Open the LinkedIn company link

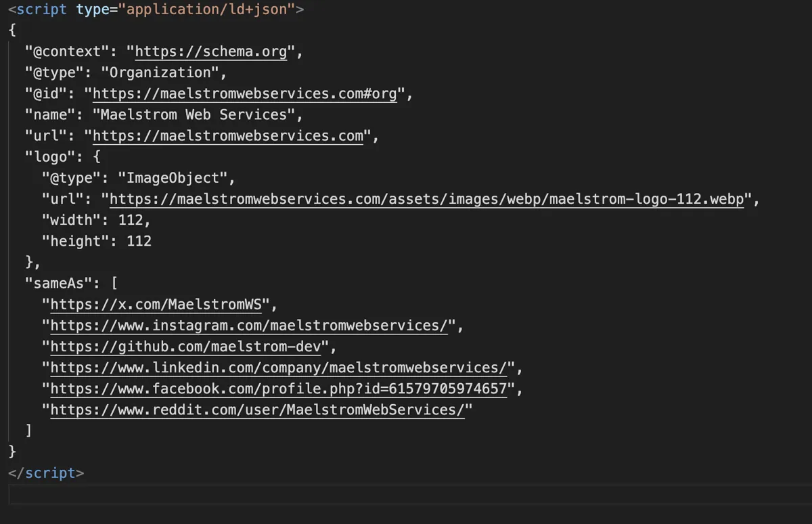tap(279, 368)
